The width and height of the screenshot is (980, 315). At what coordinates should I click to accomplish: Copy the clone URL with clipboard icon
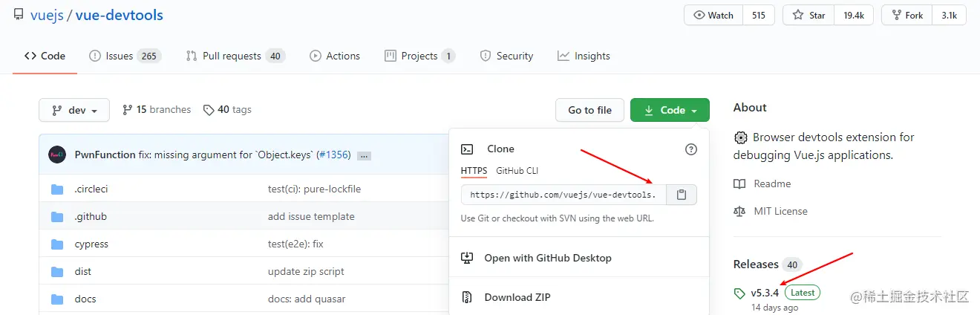pos(682,195)
